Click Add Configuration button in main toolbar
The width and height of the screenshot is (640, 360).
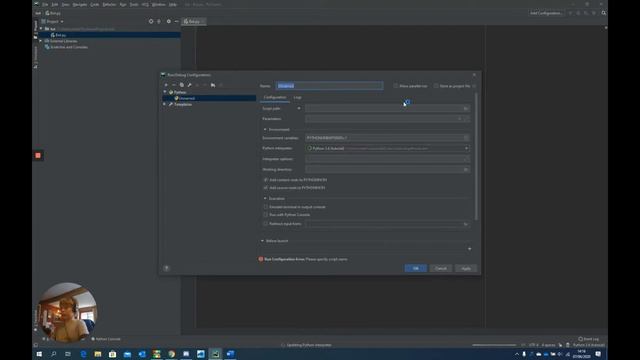546,13
